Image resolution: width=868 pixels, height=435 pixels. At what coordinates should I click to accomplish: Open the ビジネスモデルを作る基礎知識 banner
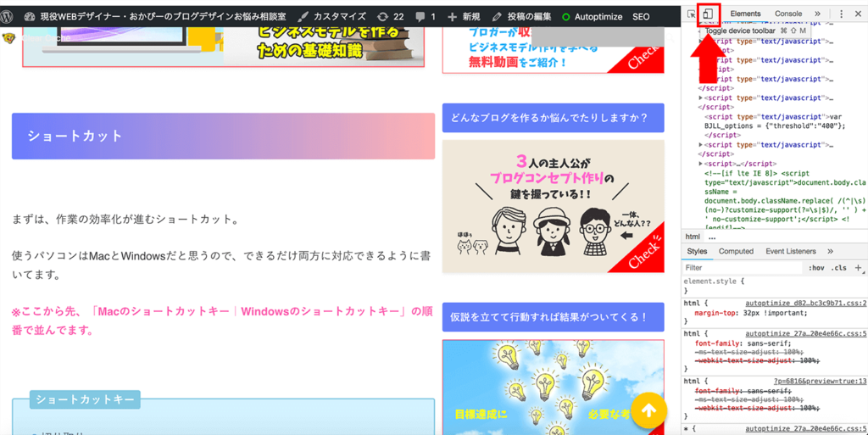pos(223,47)
